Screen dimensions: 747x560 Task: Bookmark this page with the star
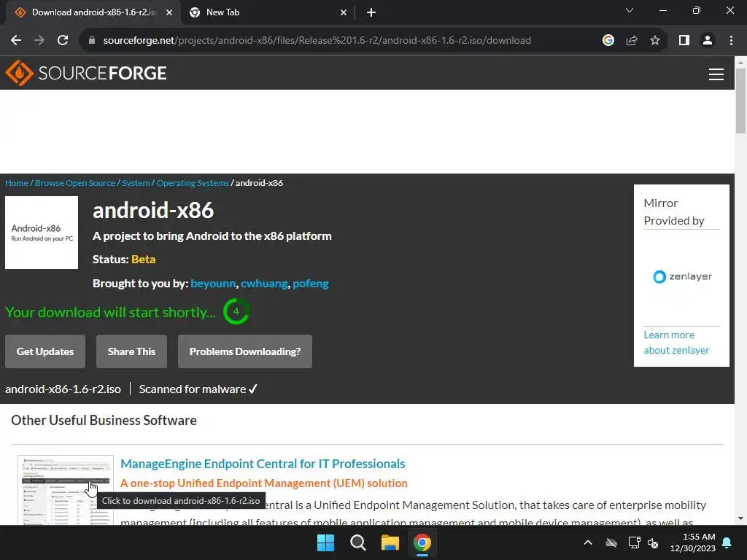tap(655, 41)
